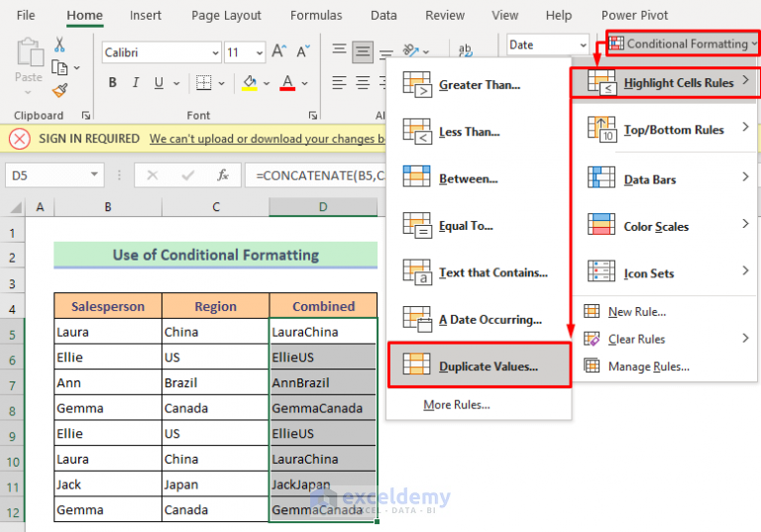This screenshot has height=532, width=761.
Task: Open the Calibri font name dropdown
Action: pyautogui.click(x=215, y=53)
